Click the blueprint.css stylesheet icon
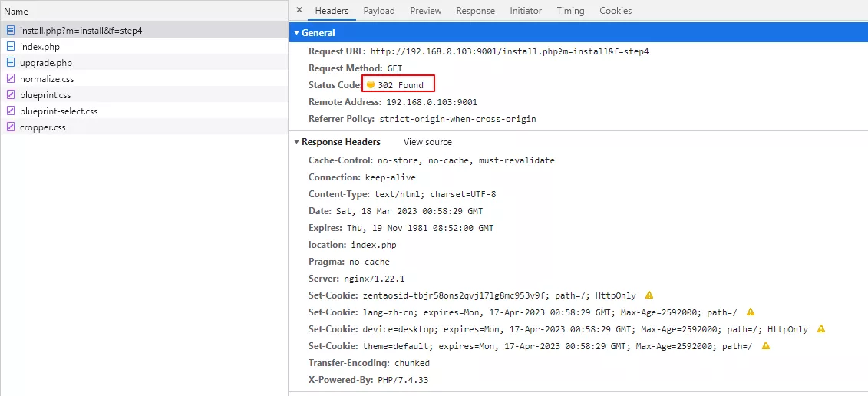This screenshot has height=396, width=868. 11,94
